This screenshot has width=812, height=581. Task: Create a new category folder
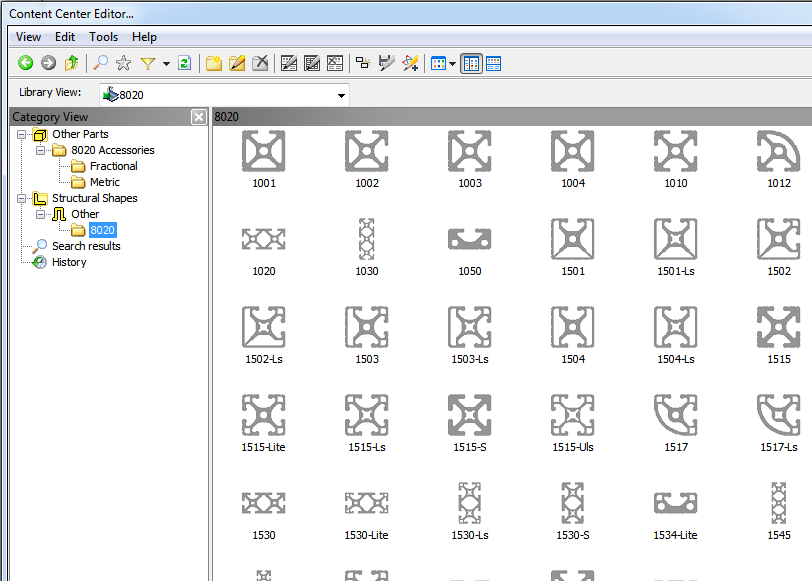(x=214, y=63)
